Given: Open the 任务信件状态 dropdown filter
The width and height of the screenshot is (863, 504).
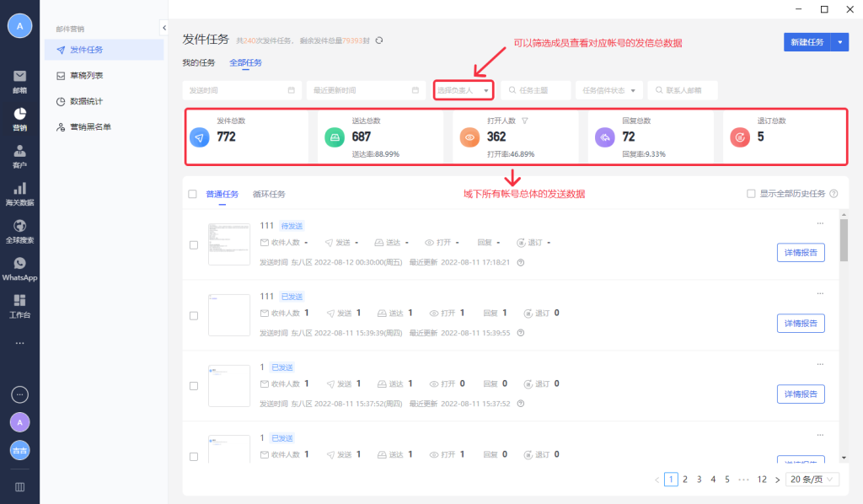Looking at the screenshot, I should pyautogui.click(x=608, y=90).
